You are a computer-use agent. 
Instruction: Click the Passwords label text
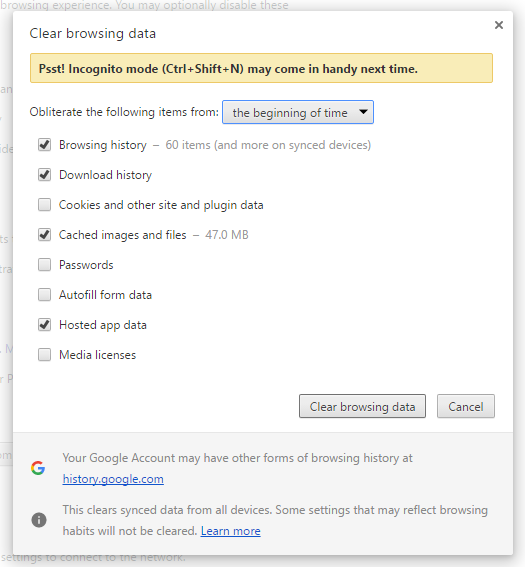pos(86,265)
